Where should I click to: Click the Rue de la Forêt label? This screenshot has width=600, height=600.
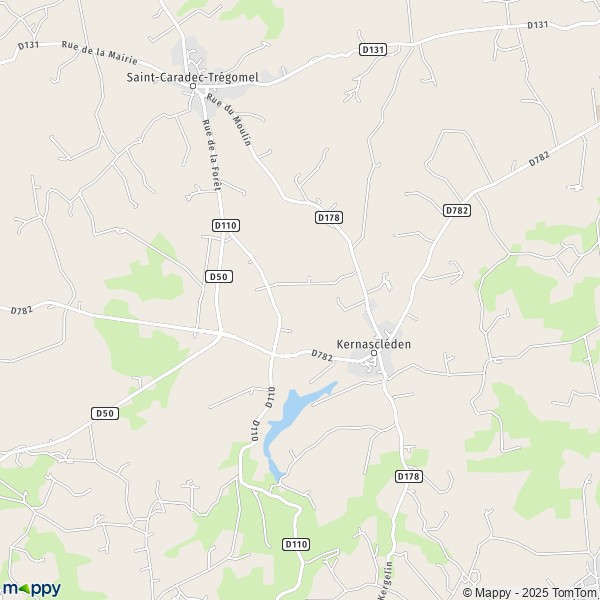(x=212, y=155)
